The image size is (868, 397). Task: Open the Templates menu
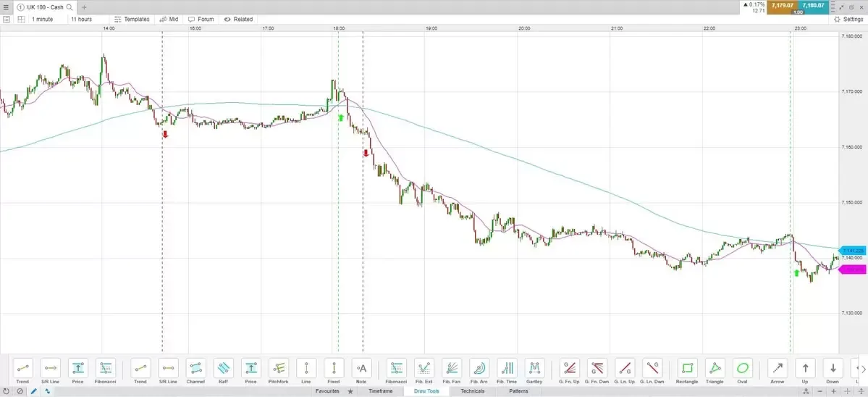(132, 20)
